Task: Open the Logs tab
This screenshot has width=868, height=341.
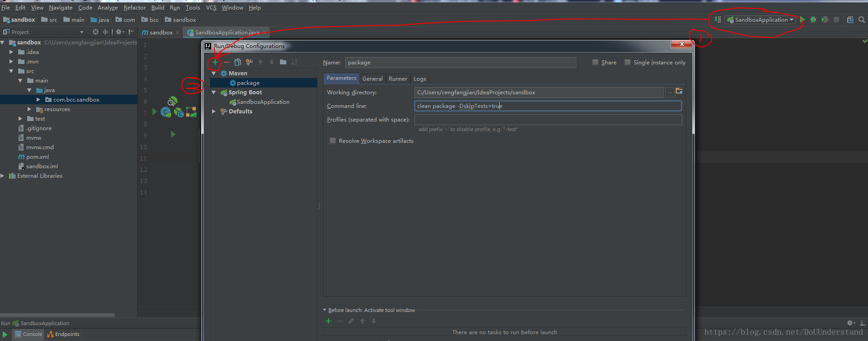Action: click(x=420, y=78)
